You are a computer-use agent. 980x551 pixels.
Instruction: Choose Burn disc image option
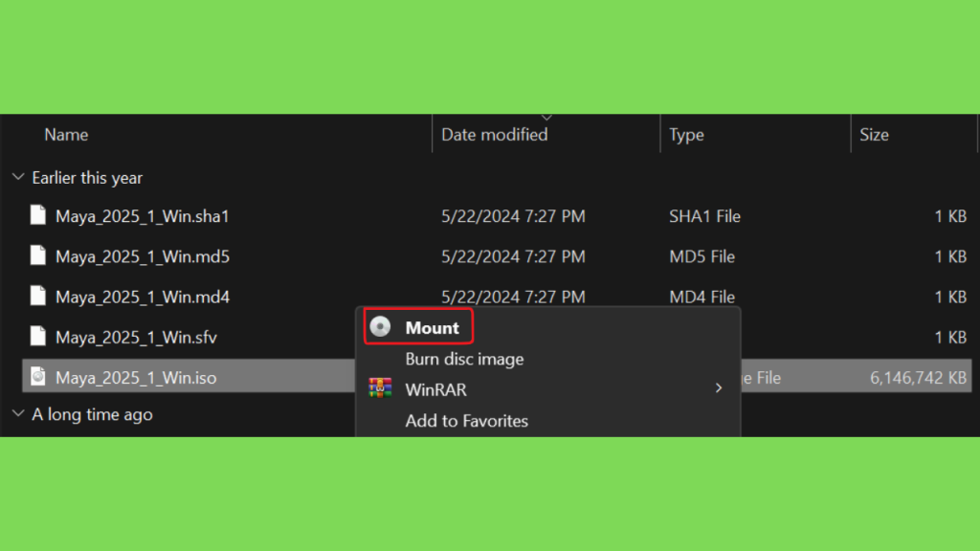point(464,359)
